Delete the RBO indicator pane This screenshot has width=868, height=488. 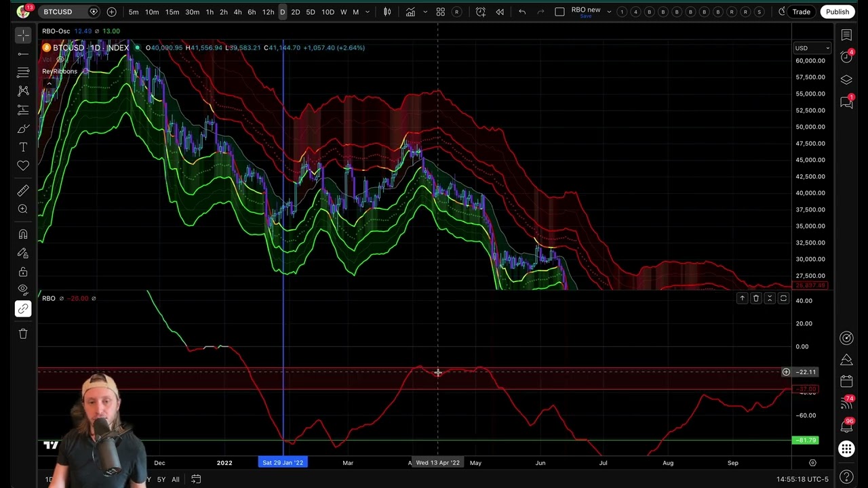point(756,298)
